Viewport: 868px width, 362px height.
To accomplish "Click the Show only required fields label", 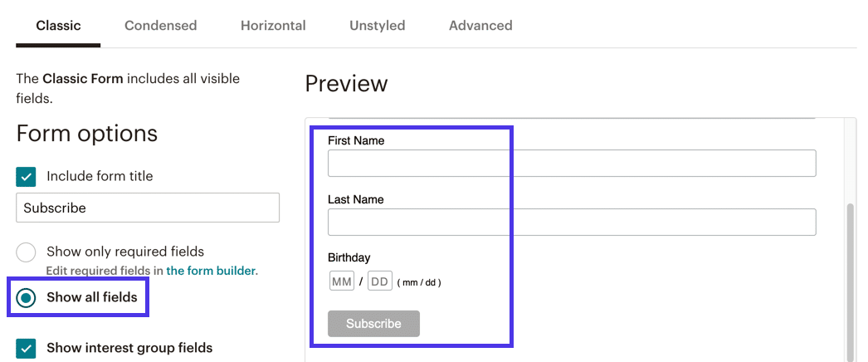I will pos(124,252).
